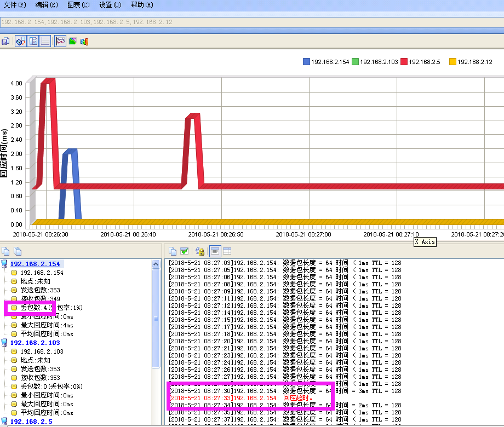504x427 pixels.
Task: Click the copy icon above the log panel
Action: pyautogui.click(x=173, y=251)
